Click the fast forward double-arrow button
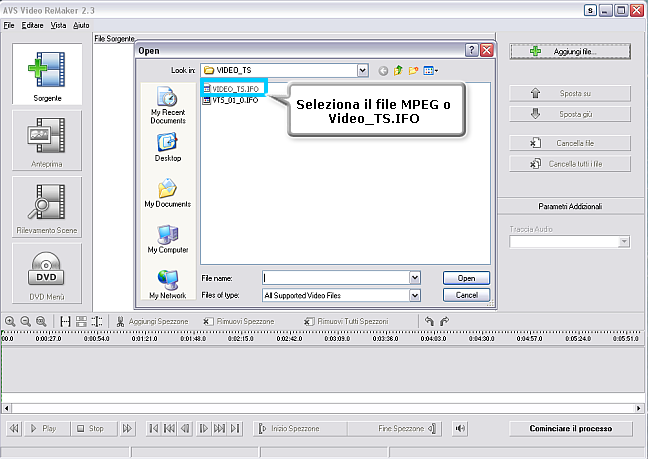648x461 pixels. coord(127,428)
